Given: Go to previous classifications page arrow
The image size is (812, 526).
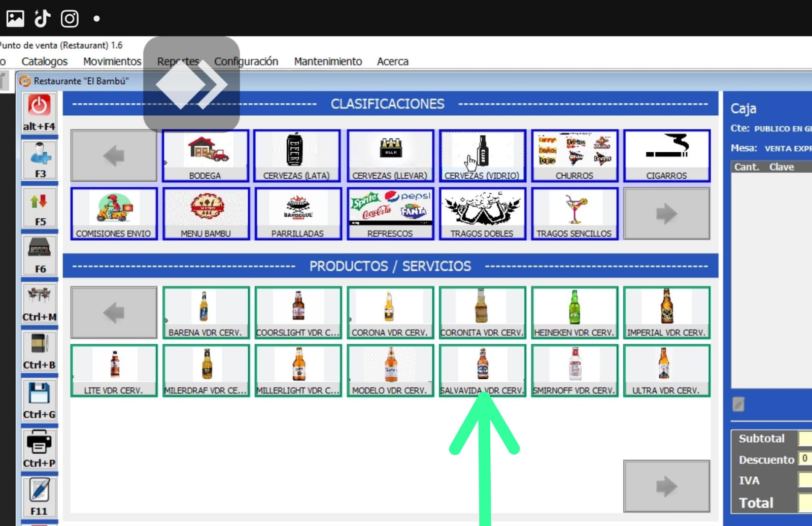Looking at the screenshot, I should tap(114, 156).
